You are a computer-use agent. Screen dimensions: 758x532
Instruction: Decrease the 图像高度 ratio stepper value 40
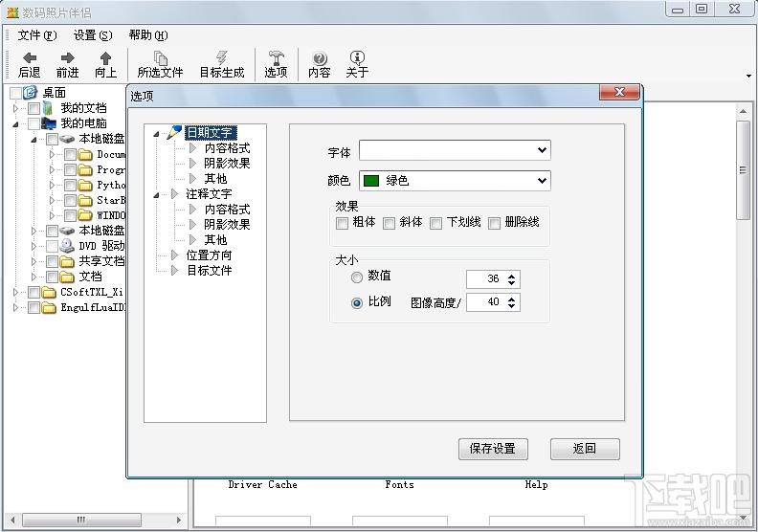[511, 306]
